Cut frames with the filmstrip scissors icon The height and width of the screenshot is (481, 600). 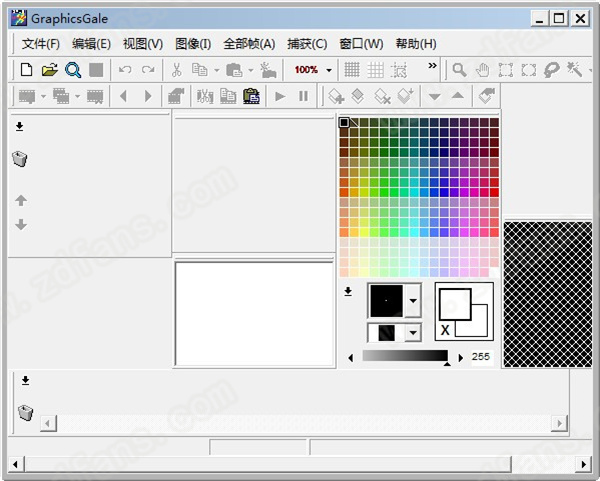[205, 96]
